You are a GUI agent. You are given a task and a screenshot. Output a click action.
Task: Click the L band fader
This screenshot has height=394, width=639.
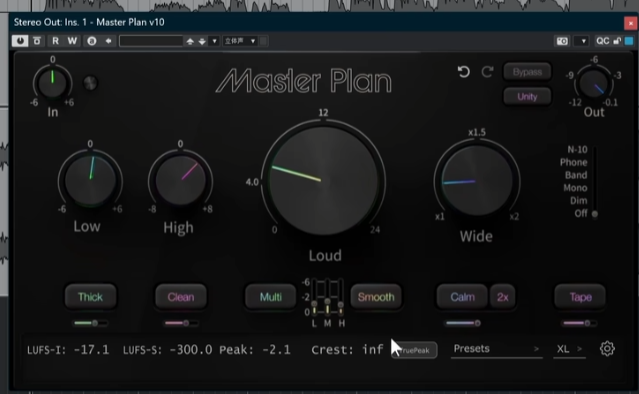(x=314, y=297)
